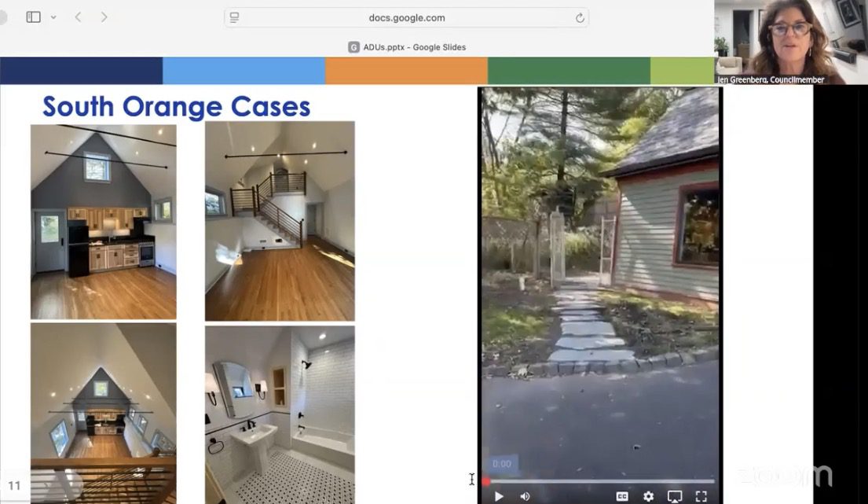Viewport: 868px width, 504px height.
Task: Mute the video volume speaker icon
Action: click(x=525, y=496)
